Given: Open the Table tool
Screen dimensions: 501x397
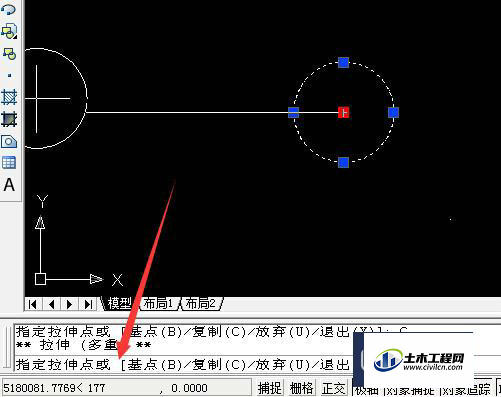Looking at the screenshot, I should [9, 163].
